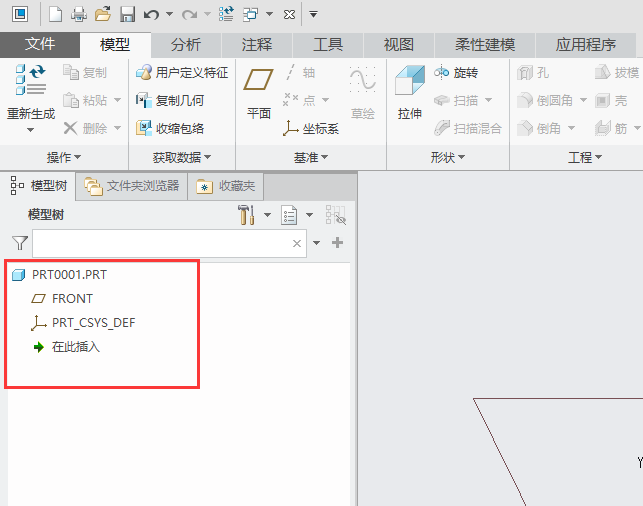643x506 pixels.
Task: Select the 倒角 chamfer tool
Action: 538,128
